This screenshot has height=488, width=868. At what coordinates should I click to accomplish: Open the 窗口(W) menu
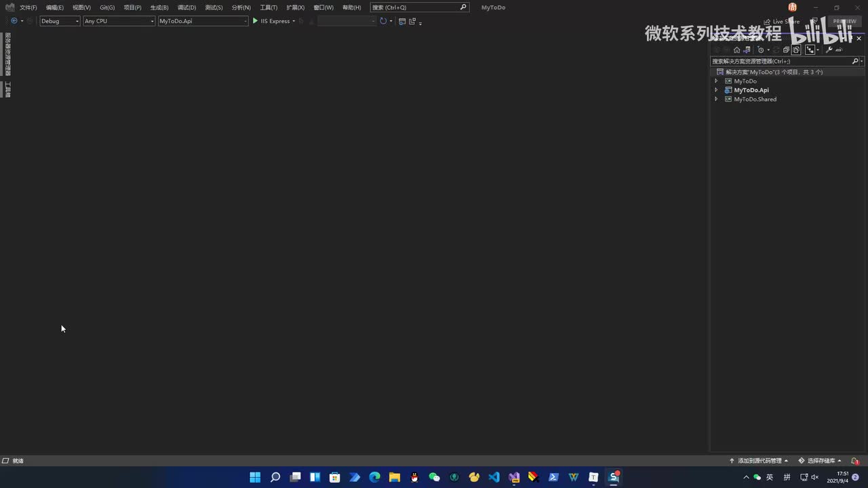[323, 7]
